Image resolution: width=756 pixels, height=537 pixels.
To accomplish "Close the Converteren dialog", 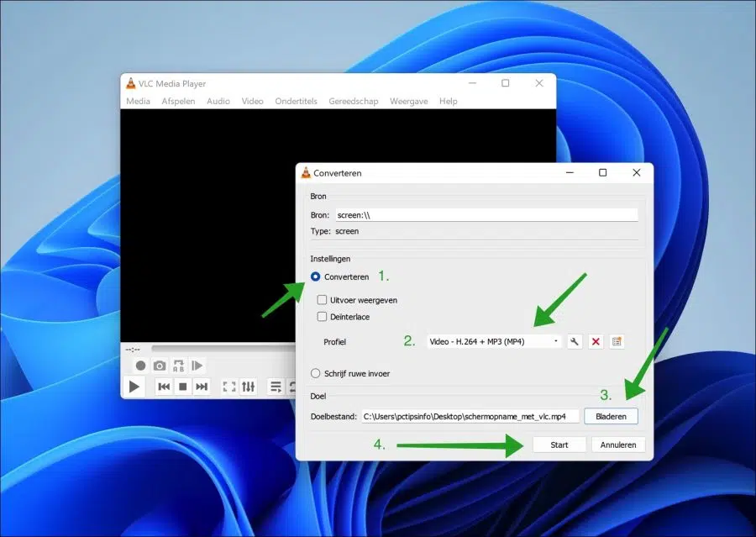I will point(637,173).
